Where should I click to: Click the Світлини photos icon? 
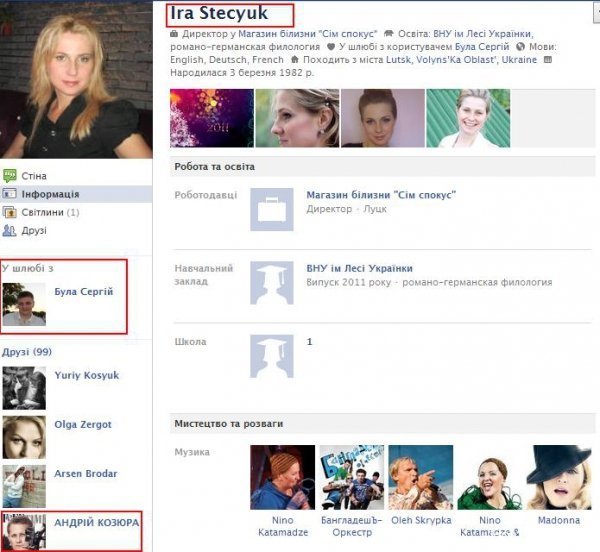[x=10, y=212]
